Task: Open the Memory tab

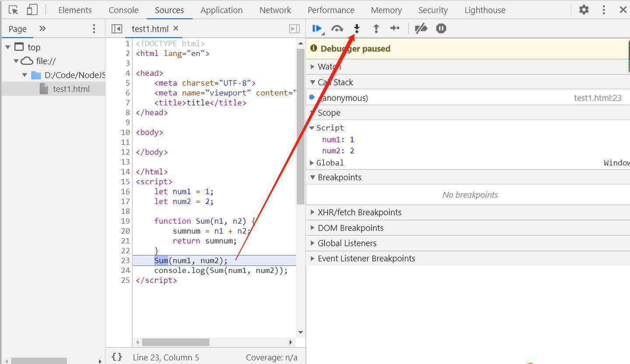Action: point(386,10)
